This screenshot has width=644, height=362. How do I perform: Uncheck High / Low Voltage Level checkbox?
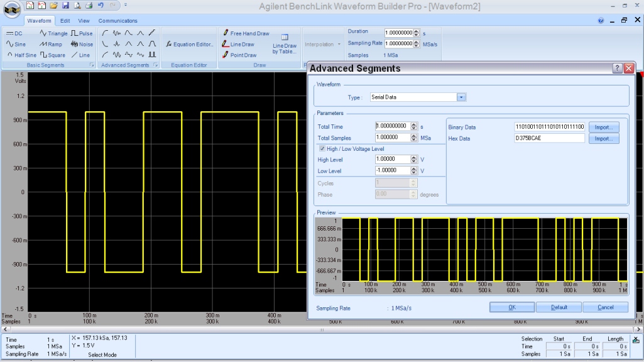pos(322,148)
